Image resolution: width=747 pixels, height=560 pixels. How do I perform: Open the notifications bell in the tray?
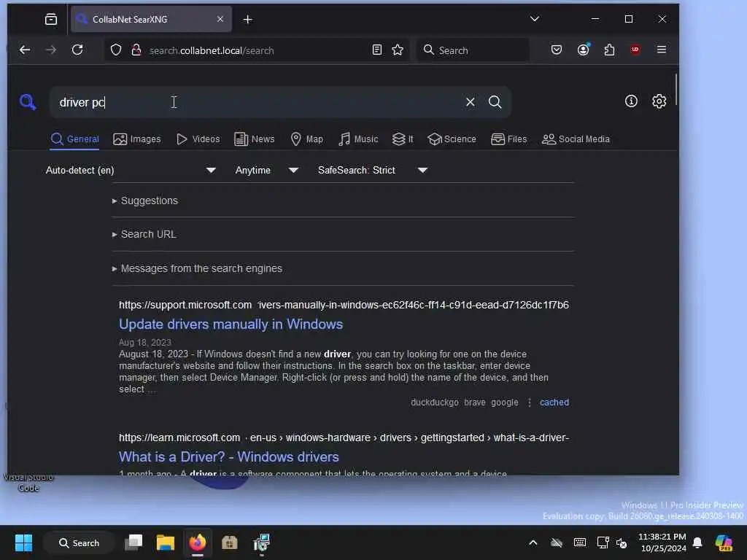(x=697, y=542)
